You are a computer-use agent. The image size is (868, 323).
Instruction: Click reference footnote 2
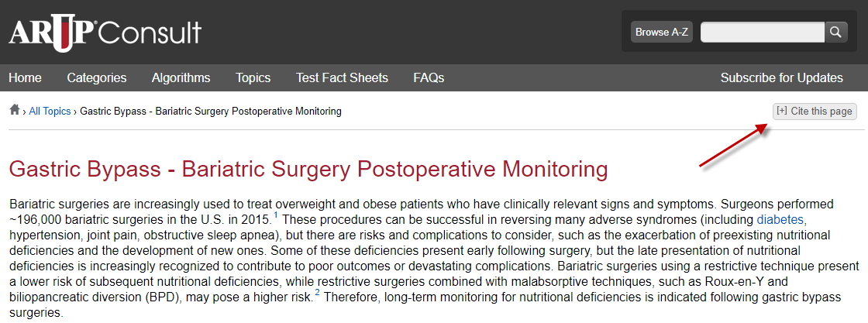click(317, 293)
